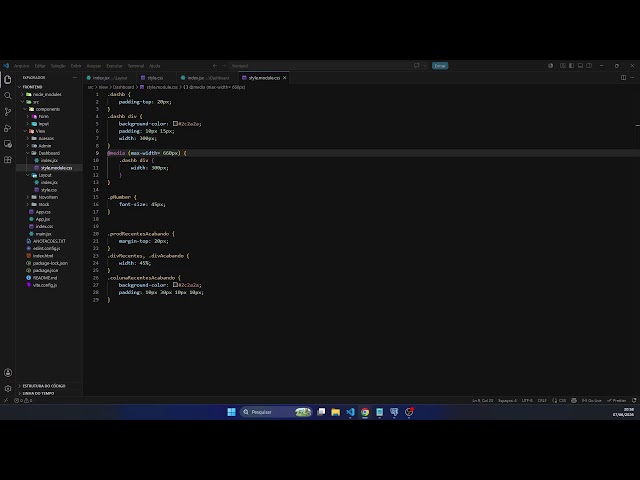The height and width of the screenshot is (480, 640).
Task: Collapse the Dashboard folder
Action: point(49,153)
